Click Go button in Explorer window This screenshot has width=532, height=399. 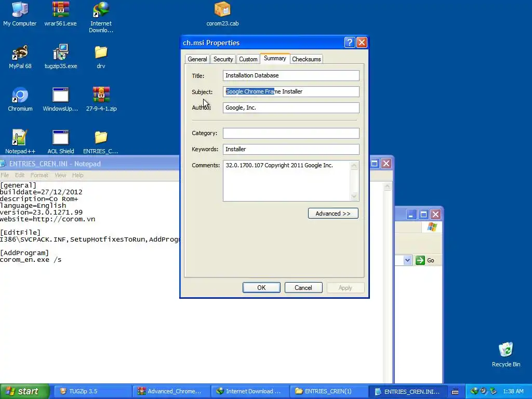[x=425, y=260]
